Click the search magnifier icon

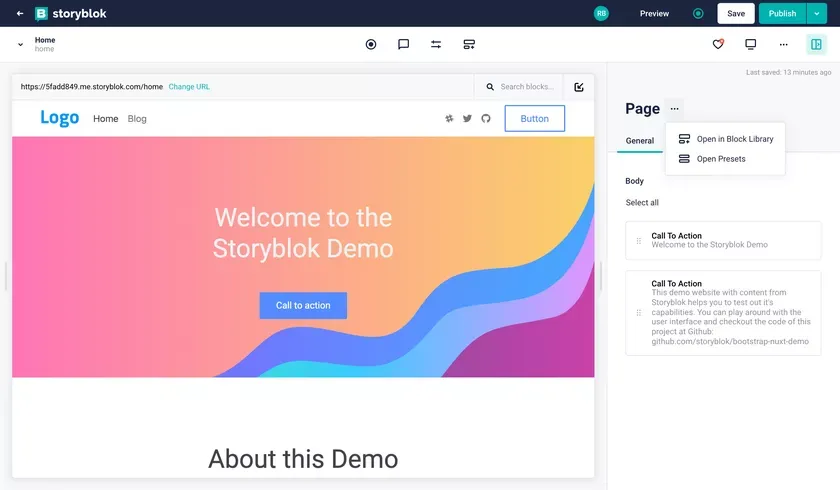point(490,87)
